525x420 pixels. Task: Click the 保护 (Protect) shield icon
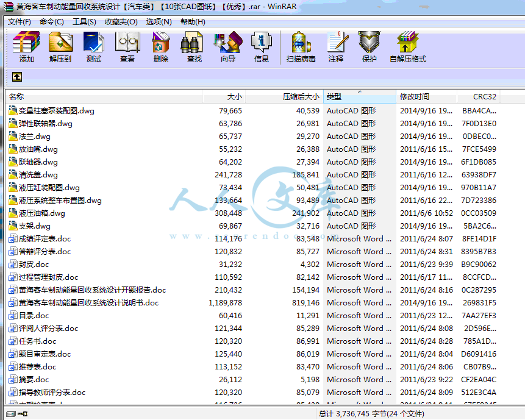click(x=370, y=42)
